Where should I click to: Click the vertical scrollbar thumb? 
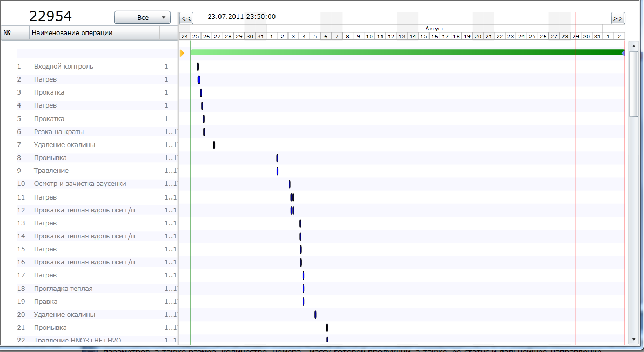point(634,84)
